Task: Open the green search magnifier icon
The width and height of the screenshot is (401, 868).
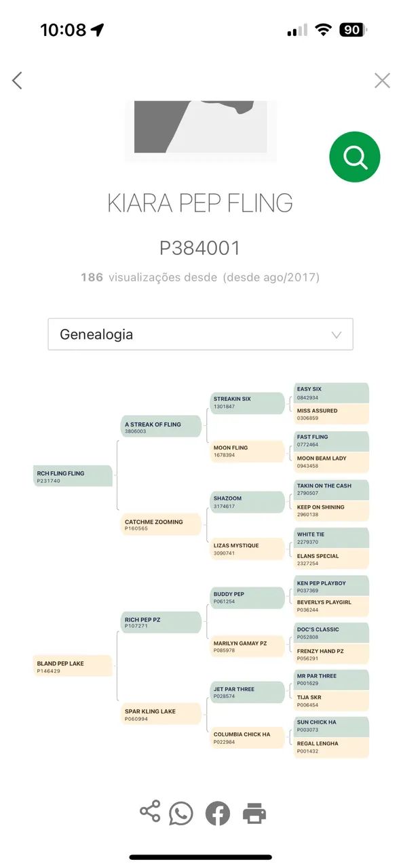Action: click(x=354, y=157)
